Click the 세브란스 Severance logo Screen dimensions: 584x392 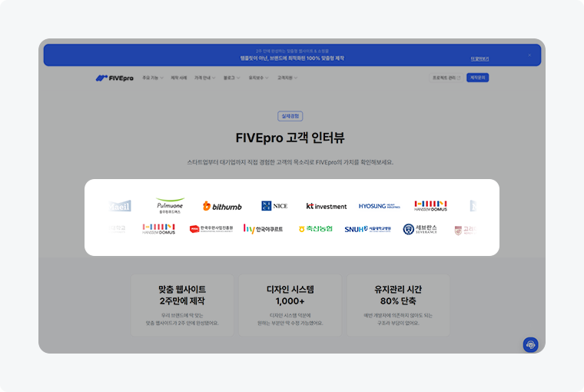[420, 229]
